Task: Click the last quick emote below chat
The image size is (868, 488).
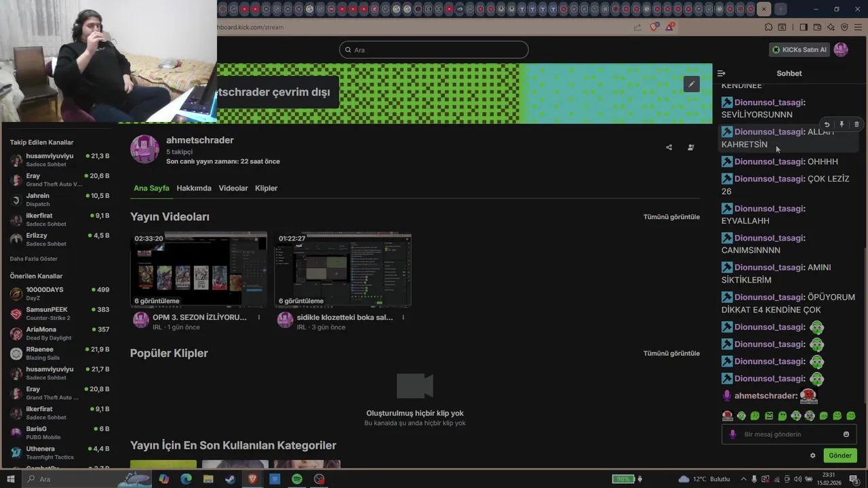Action: point(851,415)
